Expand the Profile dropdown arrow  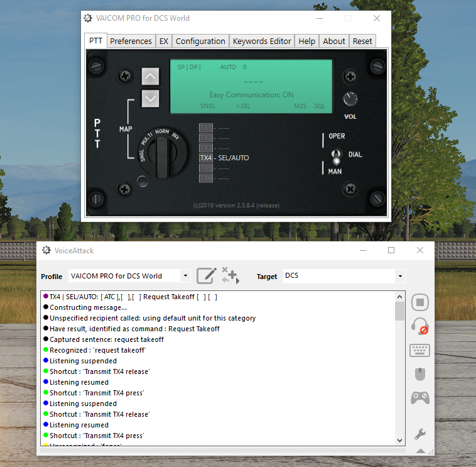[185, 276]
